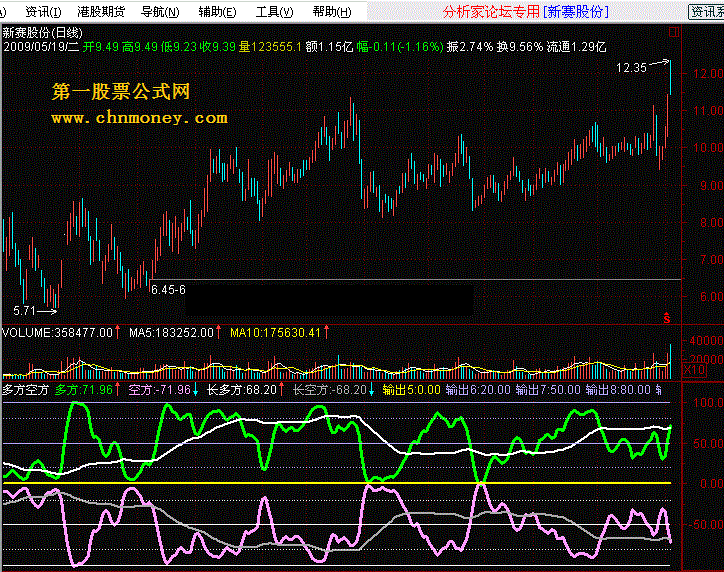
Task: Click the date 2009/05/19/二
Action: (x=41, y=47)
